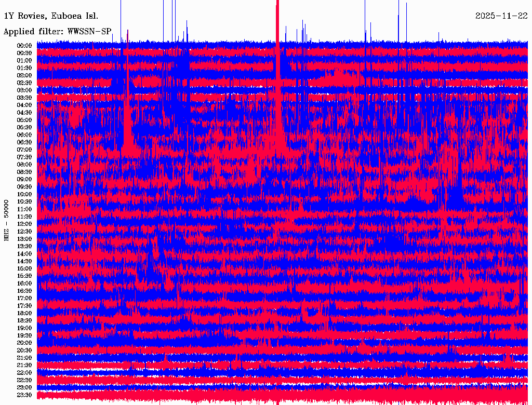Select the 09:30 time label
The width and height of the screenshot is (532, 405).
point(24,186)
